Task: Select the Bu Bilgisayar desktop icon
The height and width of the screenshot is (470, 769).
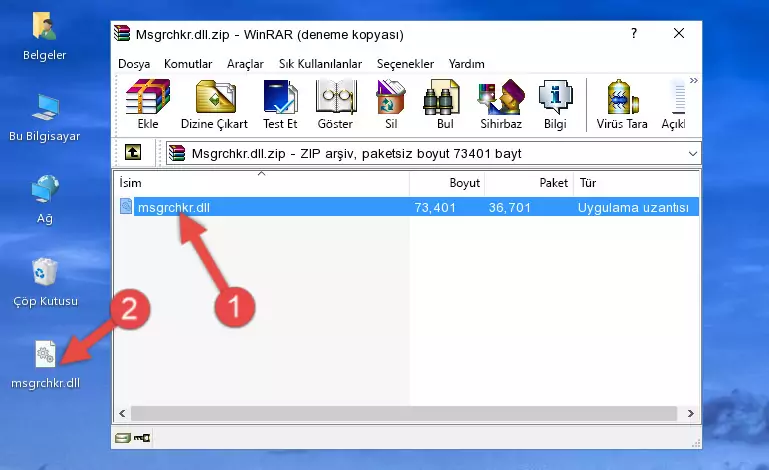Action: pos(45,118)
